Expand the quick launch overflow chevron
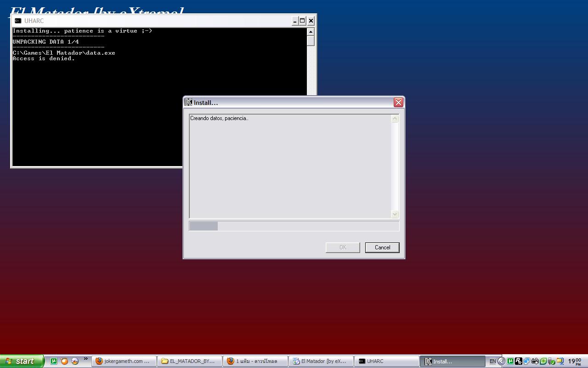The width and height of the screenshot is (588, 368). click(x=85, y=359)
